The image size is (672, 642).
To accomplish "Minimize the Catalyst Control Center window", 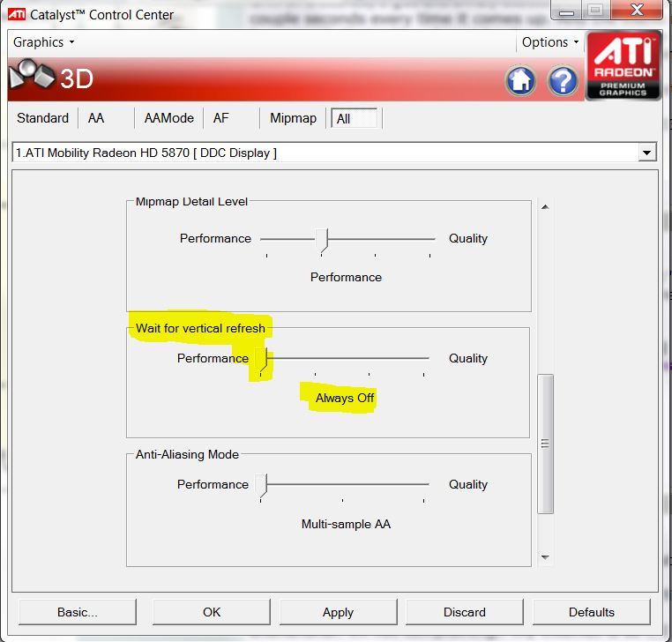I will [x=566, y=11].
